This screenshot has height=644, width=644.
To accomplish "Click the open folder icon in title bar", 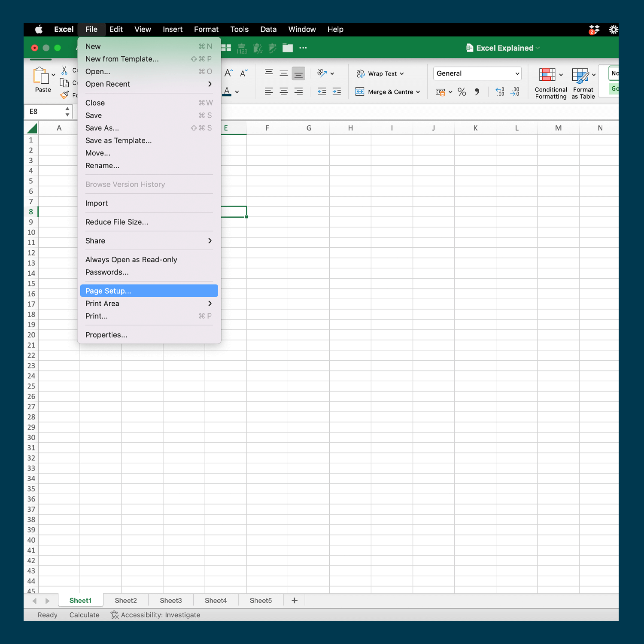I will click(288, 48).
